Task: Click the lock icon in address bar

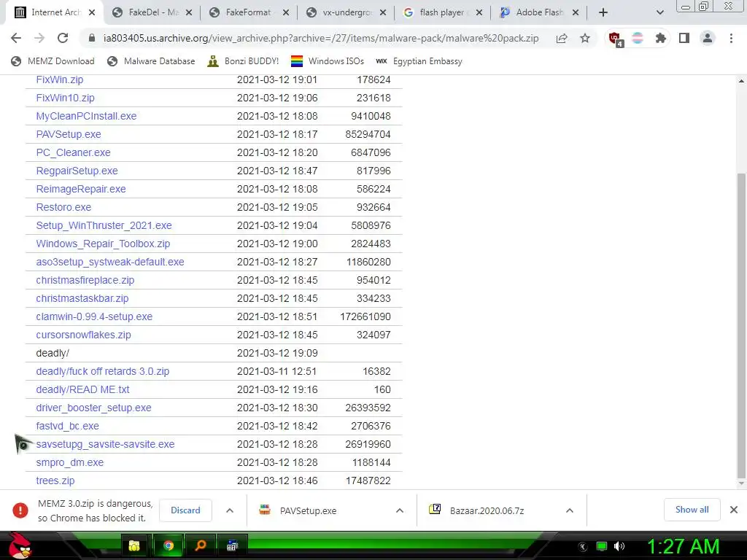Action: coord(92,38)
